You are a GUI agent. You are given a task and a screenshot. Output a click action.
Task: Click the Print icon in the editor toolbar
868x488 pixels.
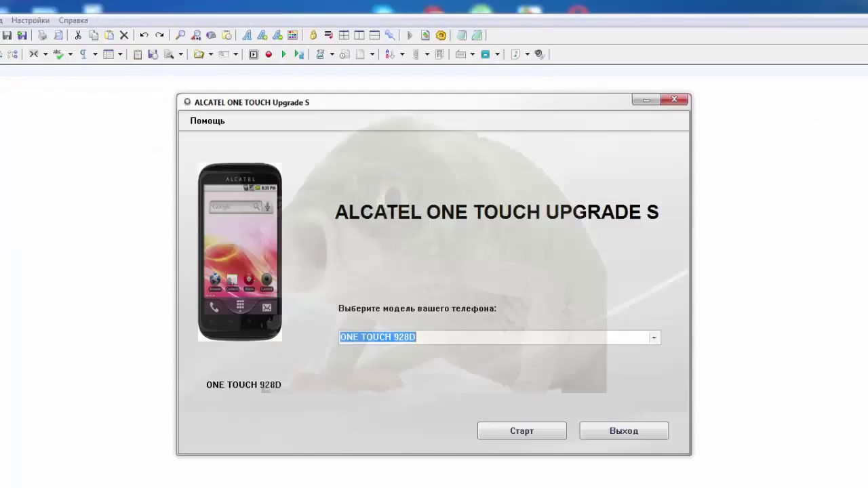click(42, 35)
